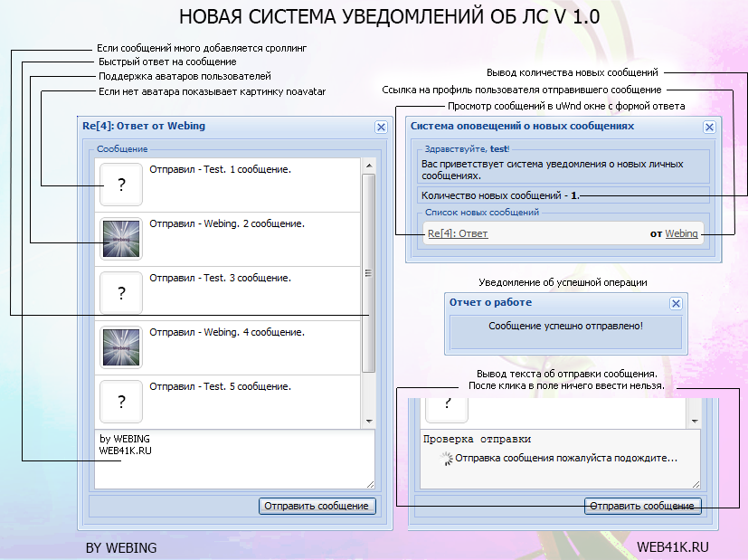The width and height of the screenshot is (748, 560).
Task: Close the 'Отчет о работе' window
Action: [x=676, y=303]
